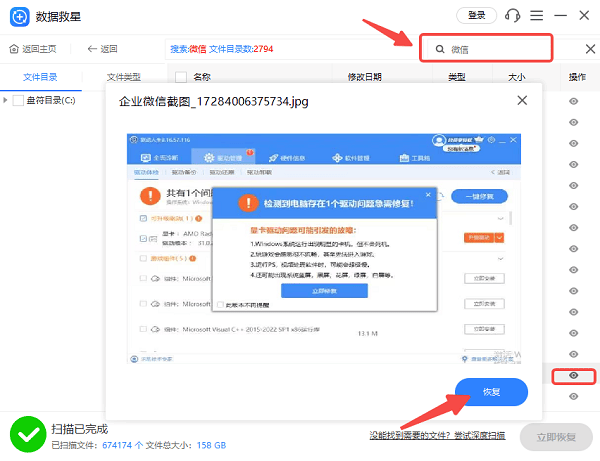This screenshot has height=461, width=600.
Task: Open the hamburger main menu icon
Action: click(538, 16)
